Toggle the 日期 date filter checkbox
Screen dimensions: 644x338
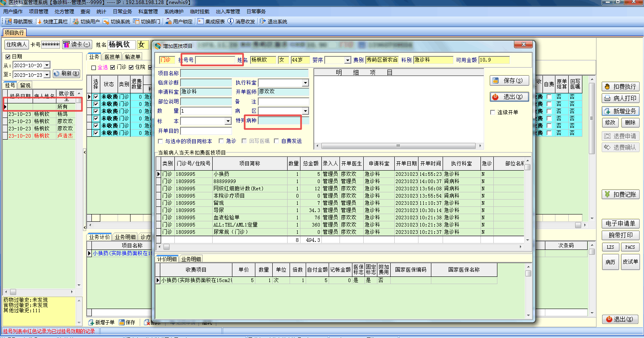pyautogui.click(x=8, y=57)
